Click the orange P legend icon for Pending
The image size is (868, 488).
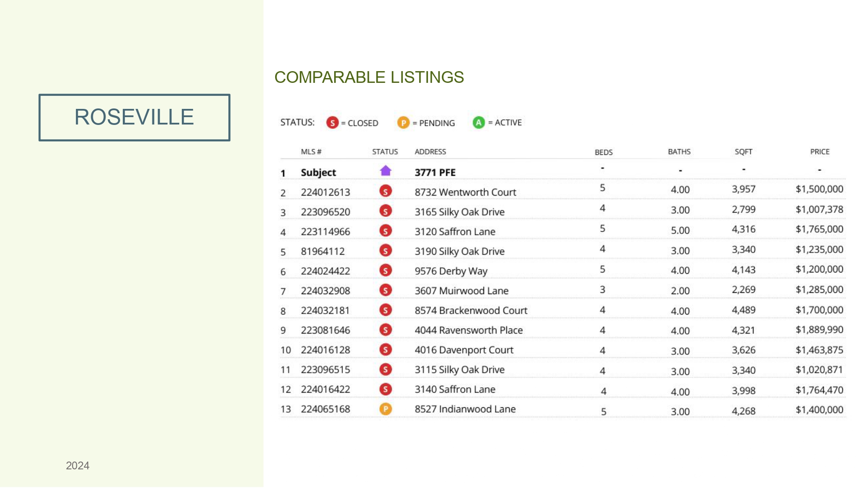click(x=404, y=123)
